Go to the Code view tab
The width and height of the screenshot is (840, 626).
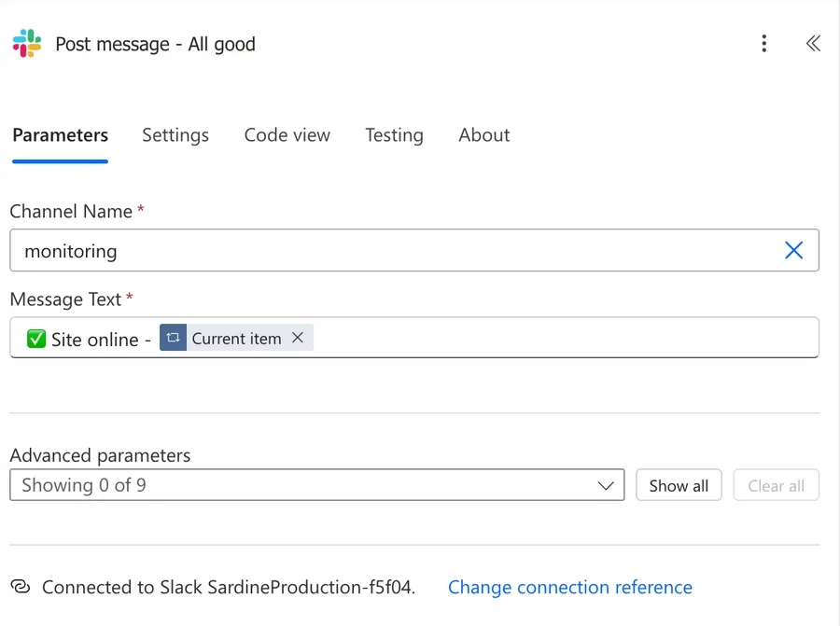coord(287,135)
